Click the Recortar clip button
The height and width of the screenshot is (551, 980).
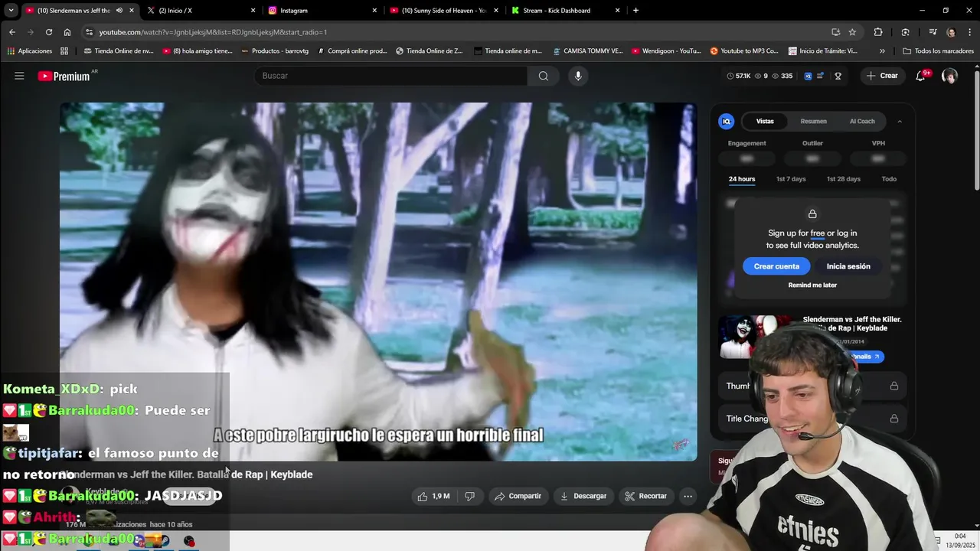tap(645, 496)
